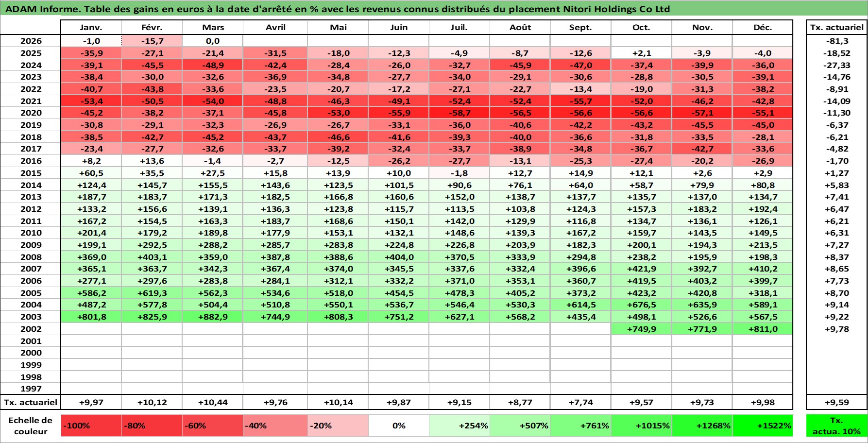The height and width of the screenshot is (443, 868).
Task: Select the +9,59 overall actuarial rate
Action: [x=837, y=403]
